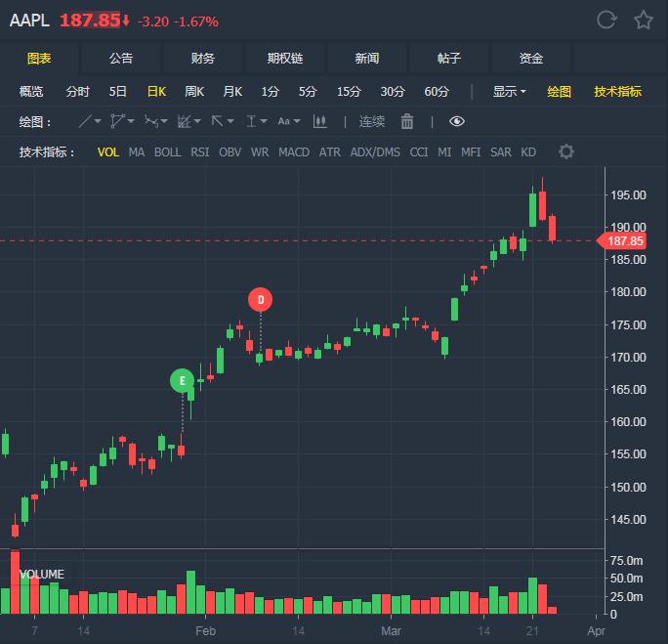Toggle drawing visibility with eye icon
This screenshot has width=668, height=644.
click(x=457, y=121)
